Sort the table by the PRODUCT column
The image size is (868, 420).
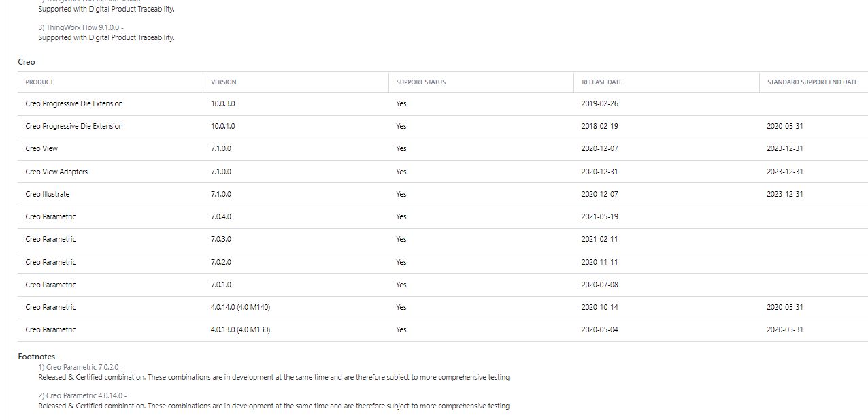(x=39, y=82)
